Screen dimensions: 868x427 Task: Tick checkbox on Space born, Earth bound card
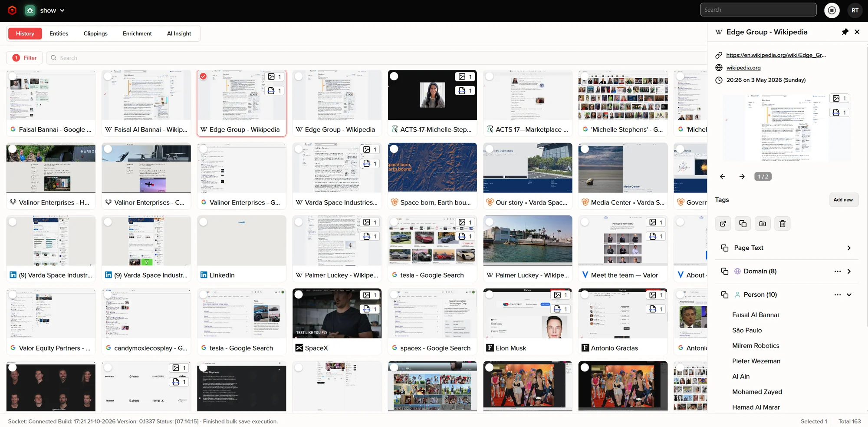[x=394, y=149]
